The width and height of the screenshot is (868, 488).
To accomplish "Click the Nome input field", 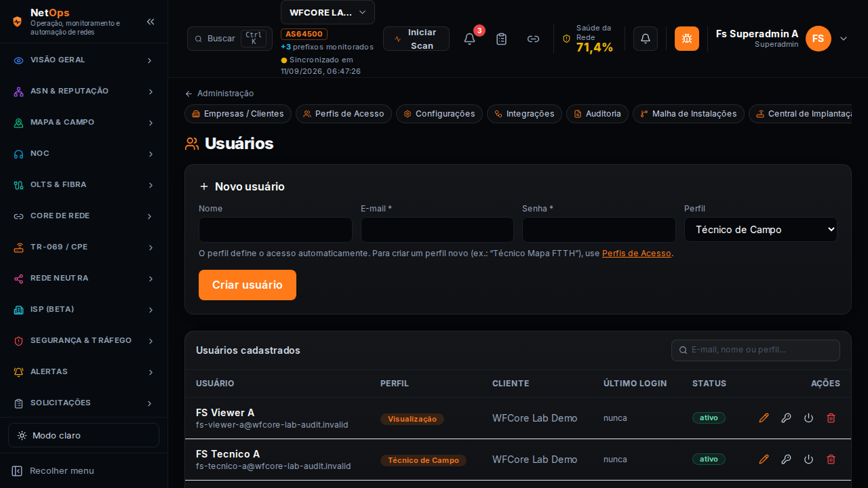I will pos(275,230).
